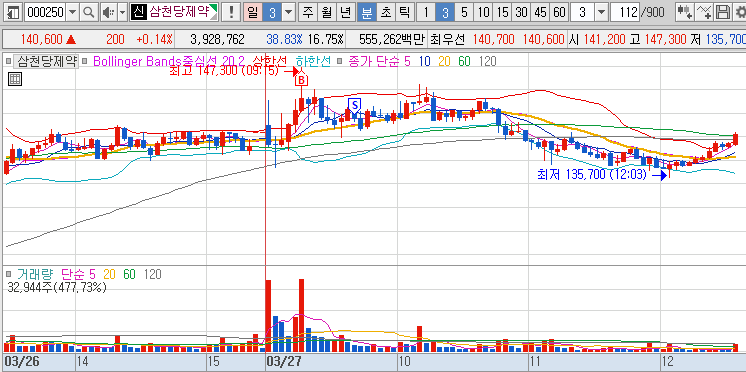746x372 pixels.
Task: Click the small square marker before 거래량
Action: pos(8,274)
